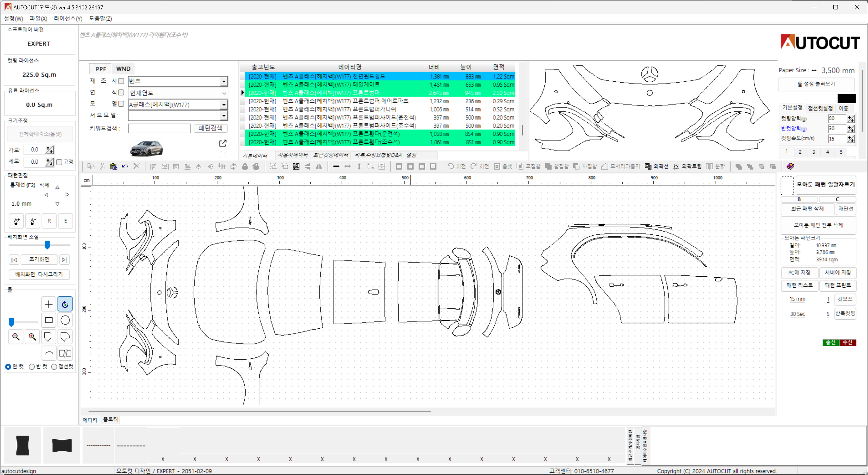Click the zoom in magnifier

coord(32,337)
